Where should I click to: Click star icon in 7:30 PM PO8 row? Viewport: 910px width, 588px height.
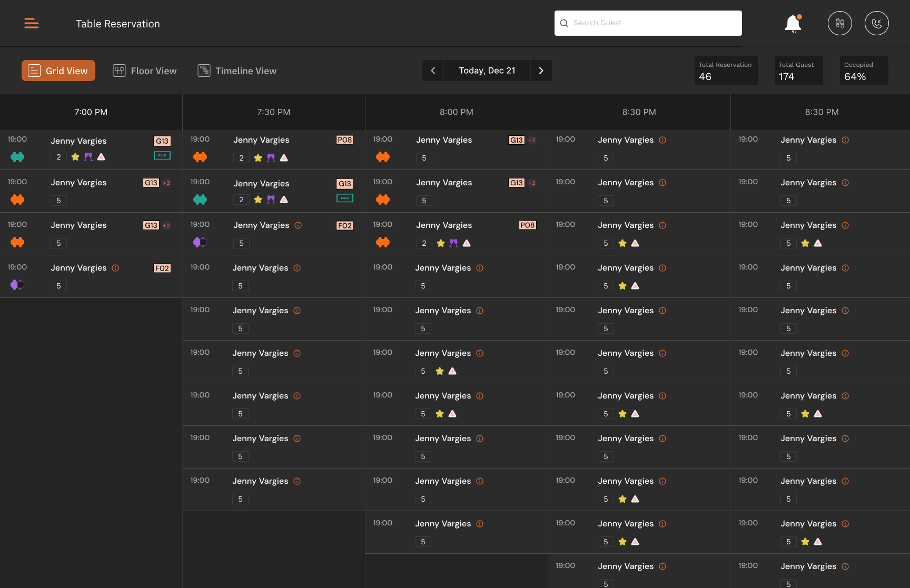click(258, 158)
